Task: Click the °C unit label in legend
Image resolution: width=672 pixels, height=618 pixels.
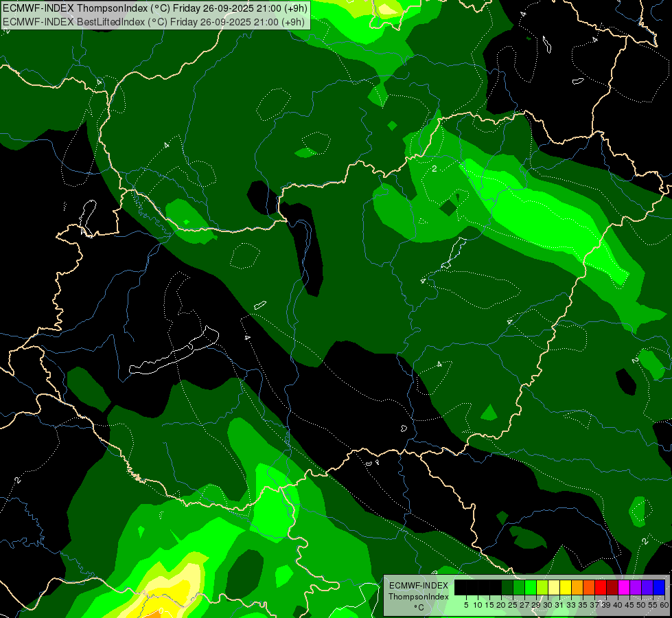Action: click(419, 607)
